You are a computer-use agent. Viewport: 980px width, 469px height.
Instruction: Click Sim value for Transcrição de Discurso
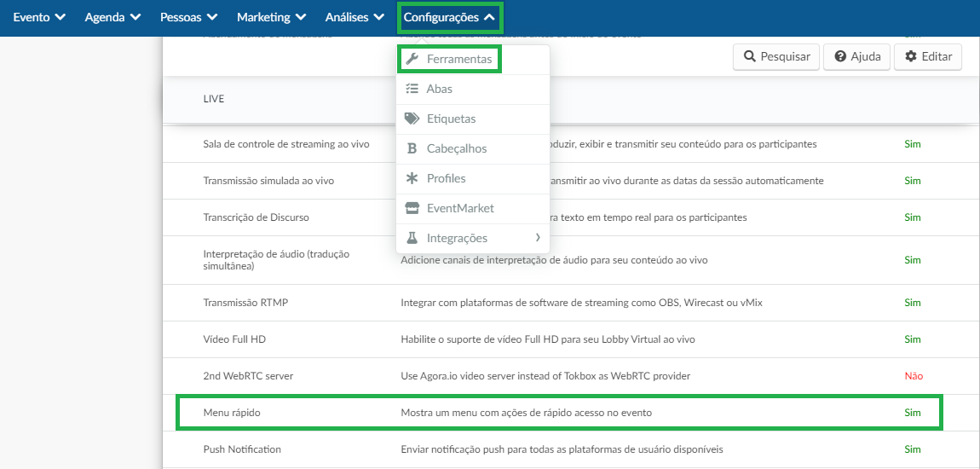point(913,217)
